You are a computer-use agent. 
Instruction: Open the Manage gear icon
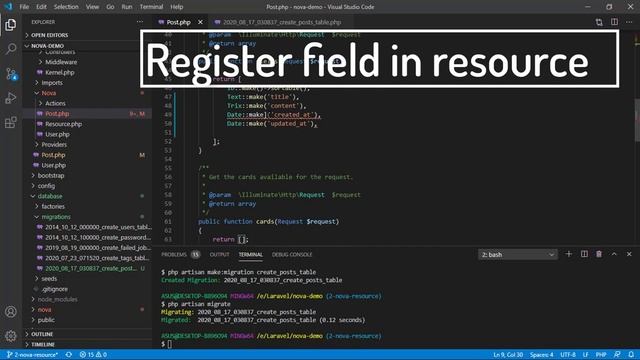(11, 336)
